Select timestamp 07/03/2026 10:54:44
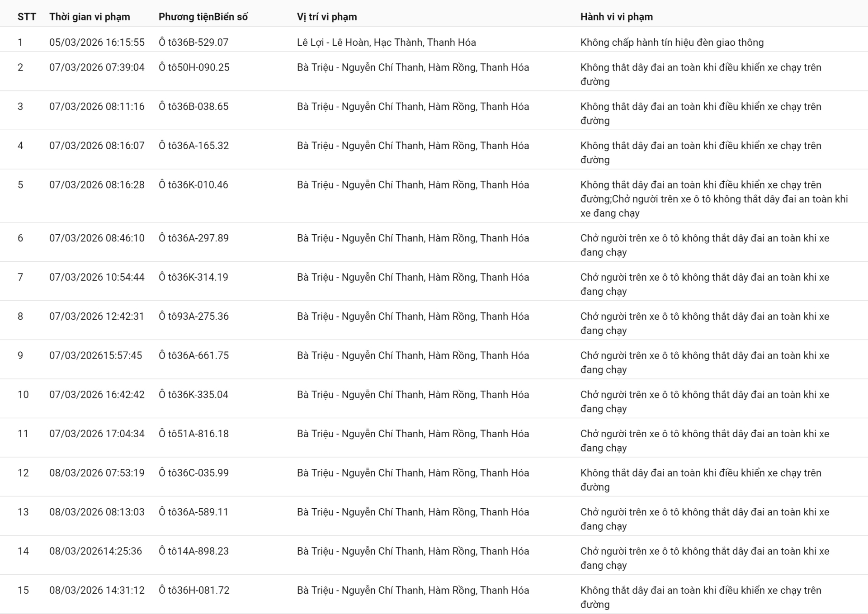 tap(97, 277)
